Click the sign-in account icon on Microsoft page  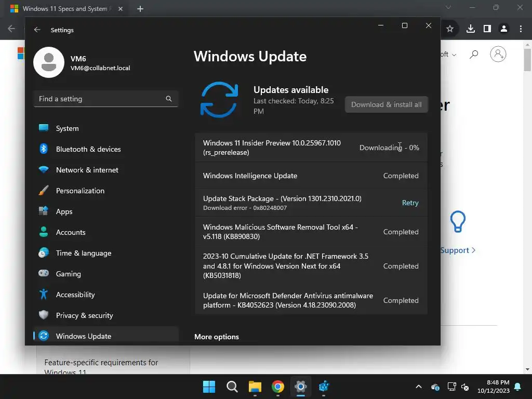[498, 54]
